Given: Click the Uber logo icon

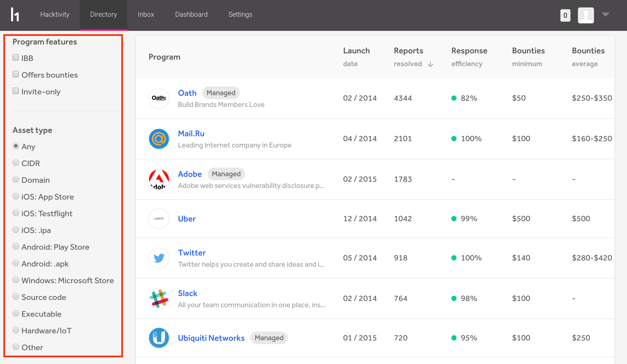Looking at the screenshot, I should pyautogui.click(x=159, y=219).
